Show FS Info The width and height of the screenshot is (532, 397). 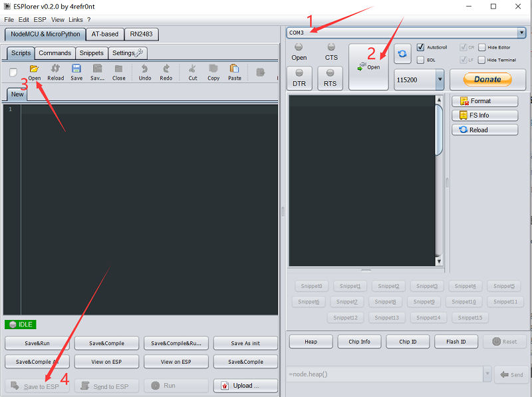[x=485, y=115]
